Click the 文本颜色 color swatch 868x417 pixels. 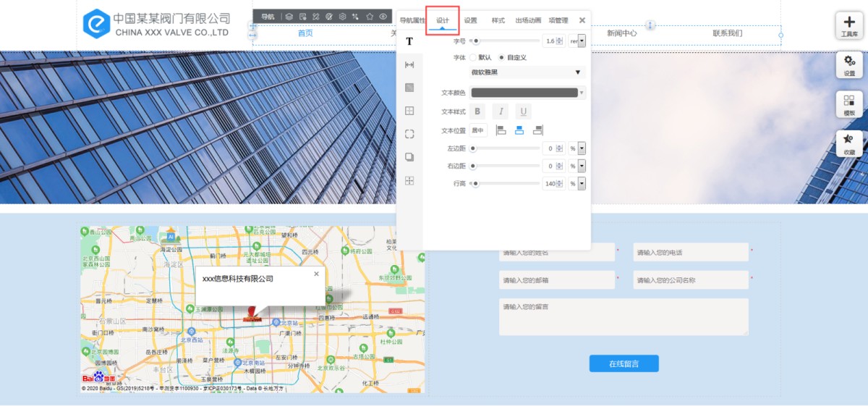point(525,93)
